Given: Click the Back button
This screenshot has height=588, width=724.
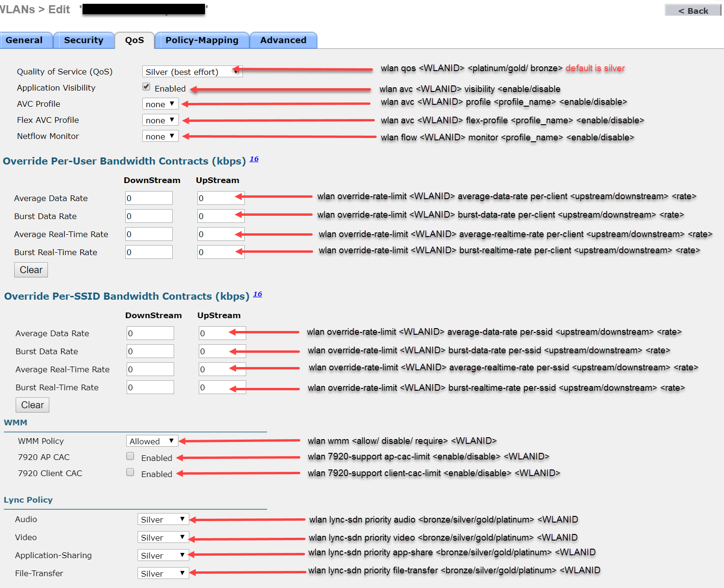Looking at the screenshot, I should point(693,10).
